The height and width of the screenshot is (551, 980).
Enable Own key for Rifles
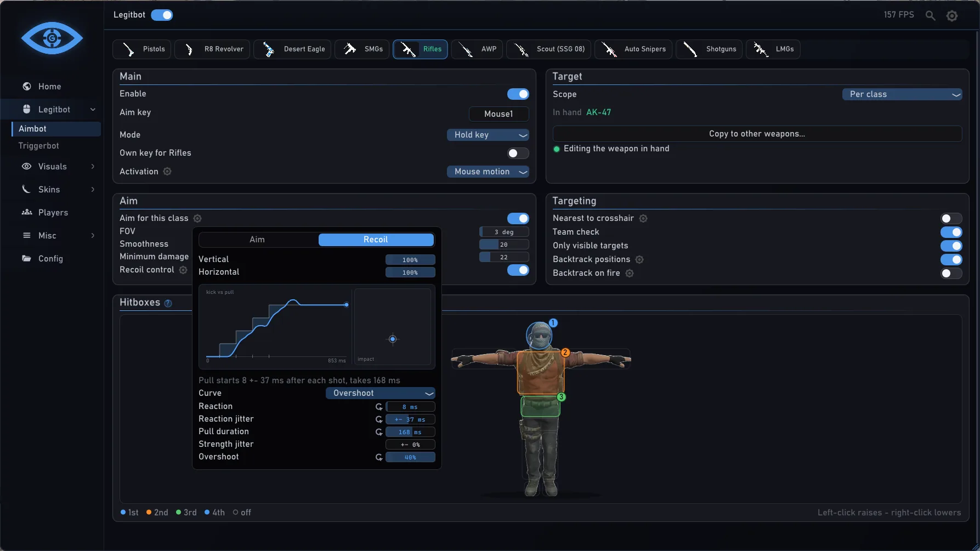pyautogui.click(x=518, y=154)
